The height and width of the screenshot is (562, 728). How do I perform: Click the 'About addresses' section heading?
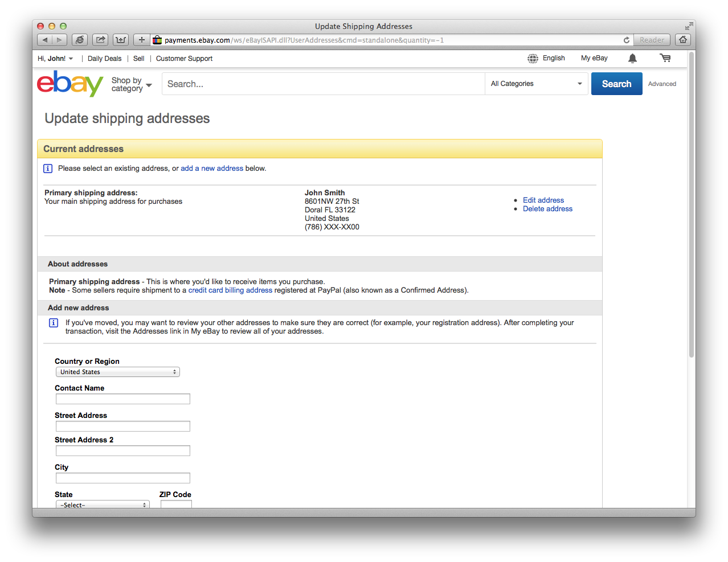[x=77, y=264]
